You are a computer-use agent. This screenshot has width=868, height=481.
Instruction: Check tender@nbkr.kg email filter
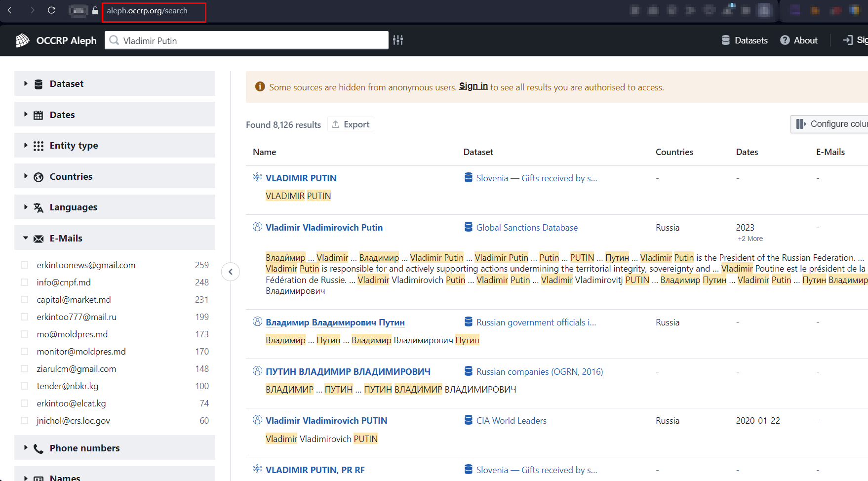pos(25,386)
